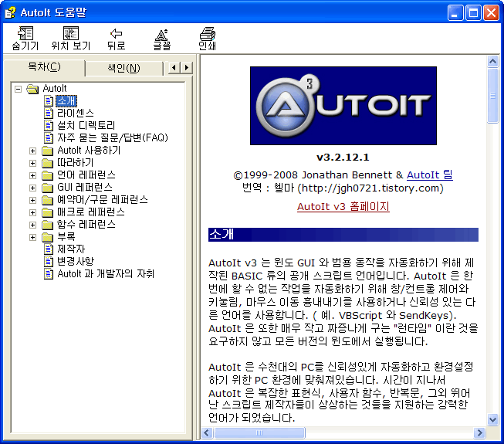The height and width of the screenshot is (444, 504).
Task: Select the 설치 디렉토리 tree entry
Action: click(86, 126)
